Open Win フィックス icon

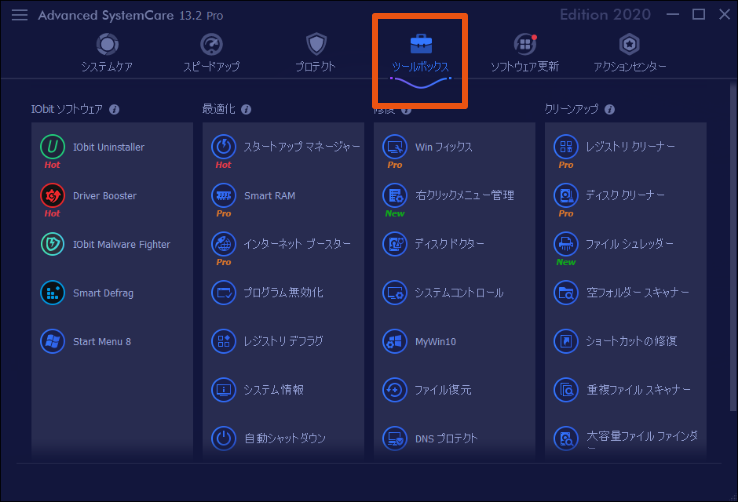[394, 146]
